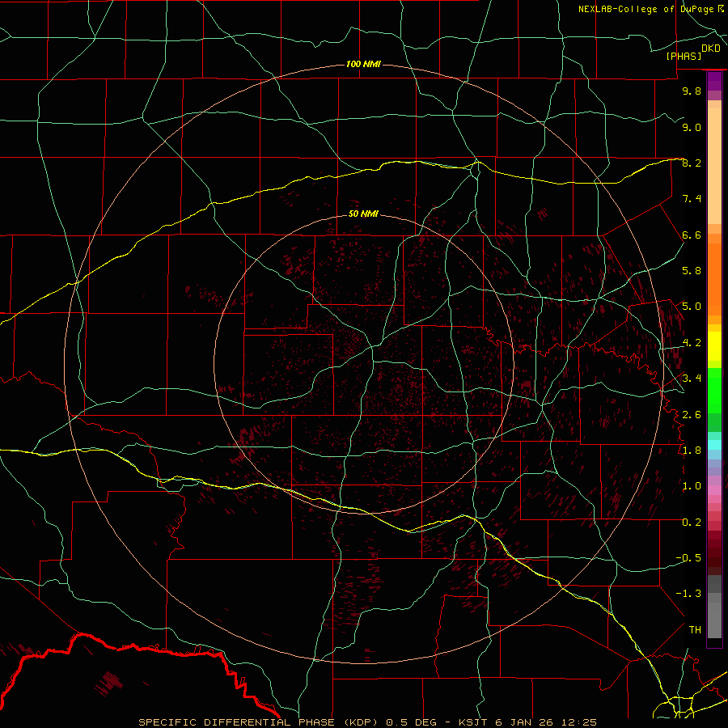Click the 6.6 color scale value
The width and height of the screenshot is (728, 728).
[x=692, y=235]
